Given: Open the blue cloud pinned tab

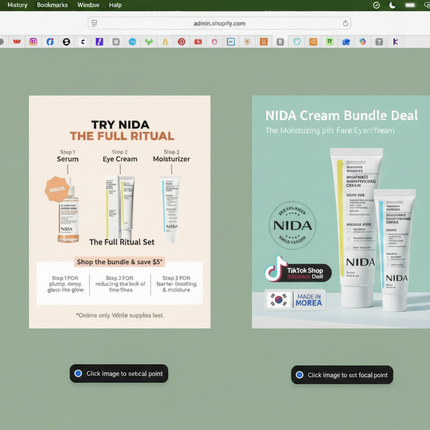Looking at the screenshot, I should pyautogui.click(x=346, y=42).
